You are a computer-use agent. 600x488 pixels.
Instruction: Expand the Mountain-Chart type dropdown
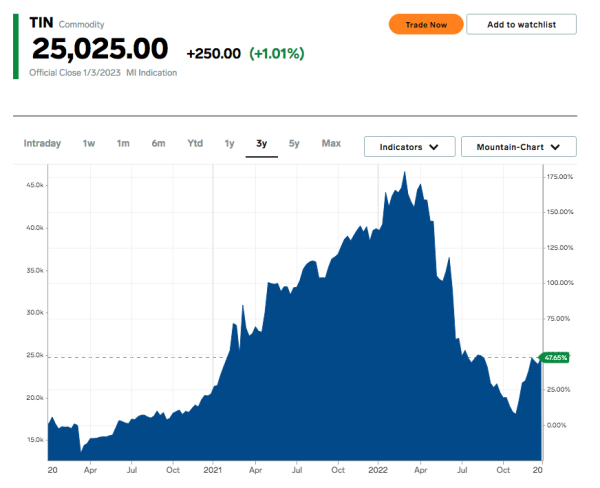point(518,147)
